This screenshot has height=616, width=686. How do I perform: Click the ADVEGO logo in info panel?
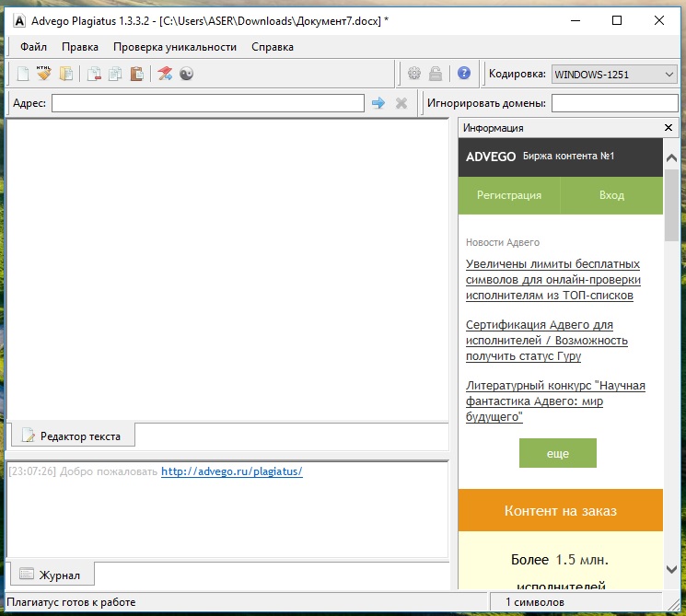(491, 157)
